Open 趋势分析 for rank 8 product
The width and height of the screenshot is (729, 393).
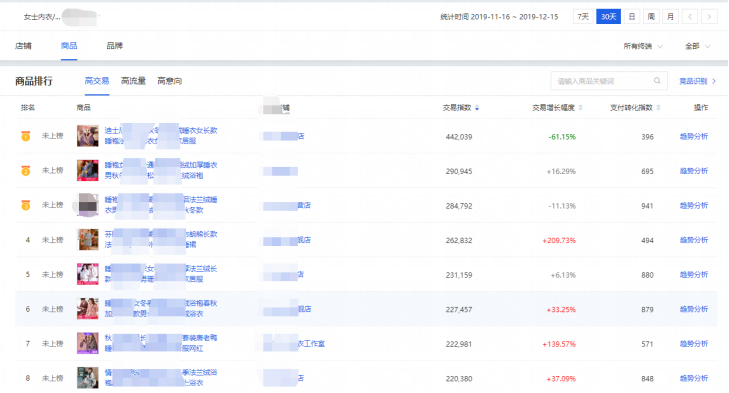[694, 378]
